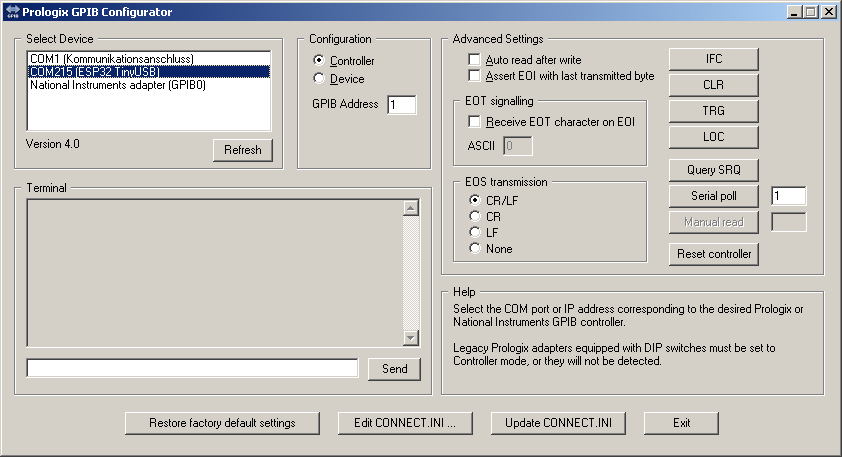Select COM1 (Kommunikationsanschluss) in device list
The width and height of the screenshot is (842, 457).
[x=149, y=59]
